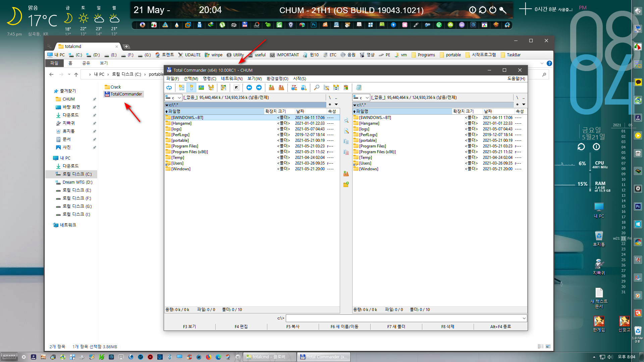Open the Notepad toolbar icon
Screen dimensions: 644x362
tap(359, 88)
